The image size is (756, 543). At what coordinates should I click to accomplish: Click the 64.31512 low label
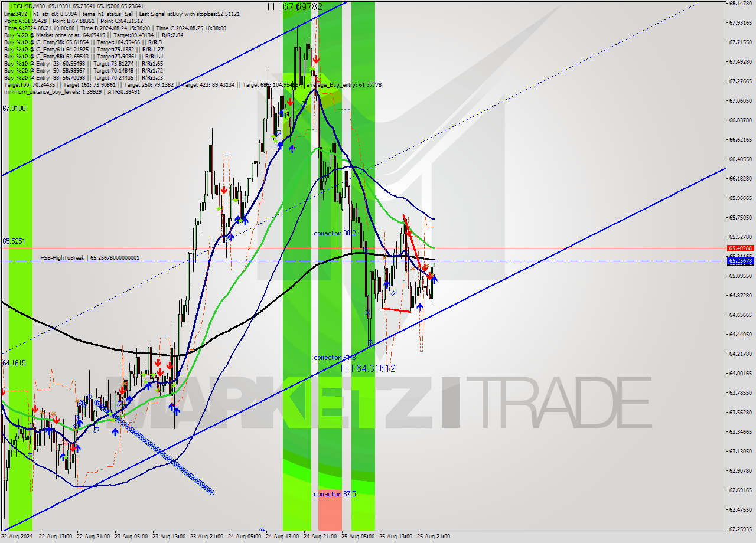pyautogui.click(x=368, y=368)
